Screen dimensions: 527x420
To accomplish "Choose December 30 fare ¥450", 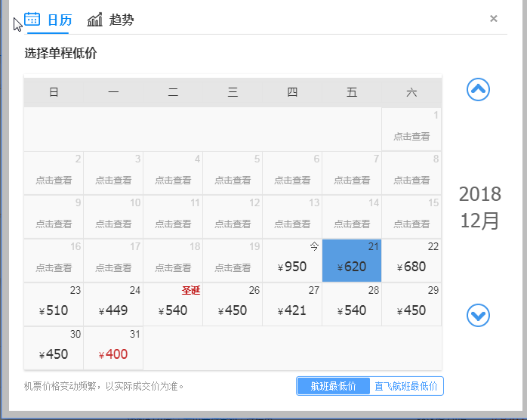I will 54,348.
